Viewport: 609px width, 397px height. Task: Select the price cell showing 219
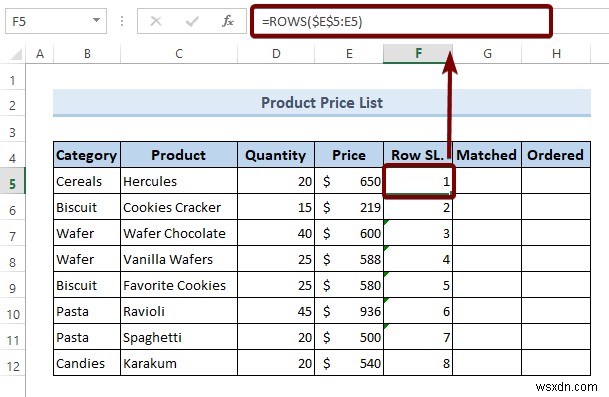pyautogui.click(x=349, y=207)
